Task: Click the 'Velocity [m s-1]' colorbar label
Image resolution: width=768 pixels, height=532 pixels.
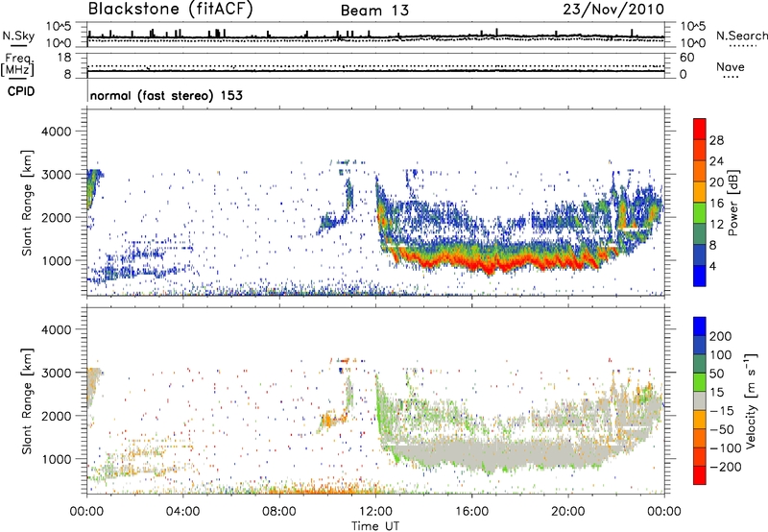Action: point(751,400)
